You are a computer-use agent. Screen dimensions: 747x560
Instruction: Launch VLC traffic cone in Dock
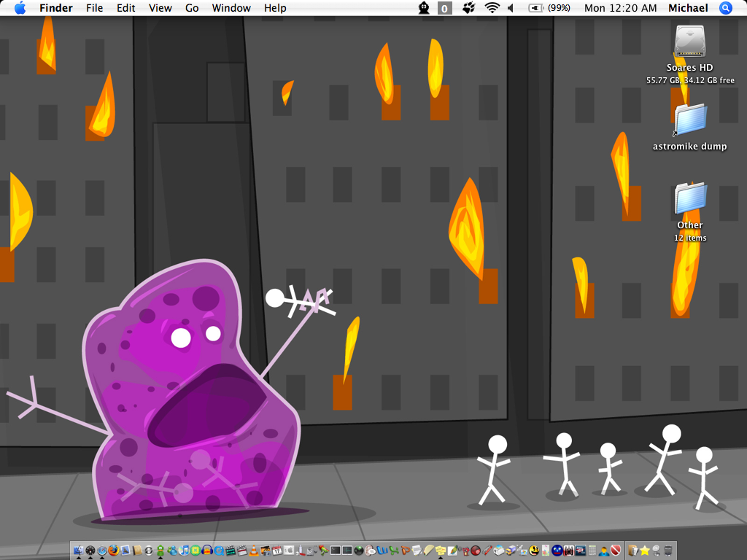[x=254, y=551]
